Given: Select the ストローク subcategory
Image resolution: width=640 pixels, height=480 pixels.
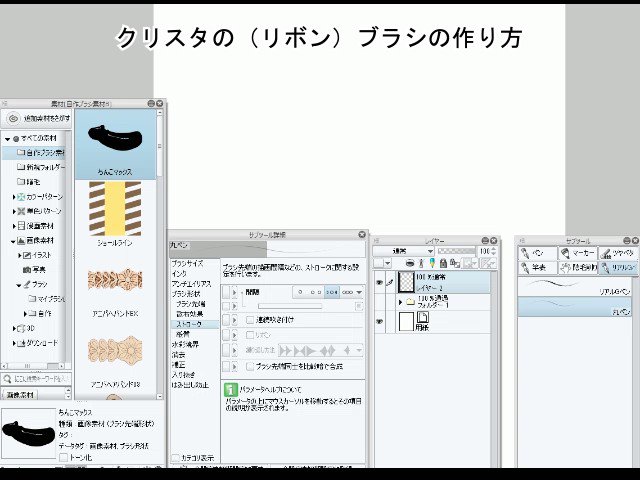Looking at the screenshot, I should [x=195, y=324].
